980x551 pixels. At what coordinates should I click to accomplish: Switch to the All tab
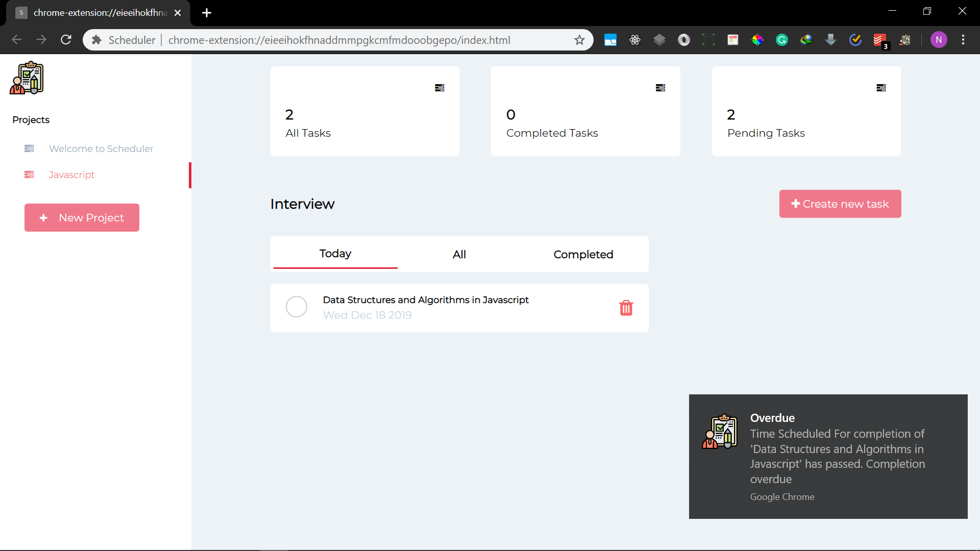459,254
